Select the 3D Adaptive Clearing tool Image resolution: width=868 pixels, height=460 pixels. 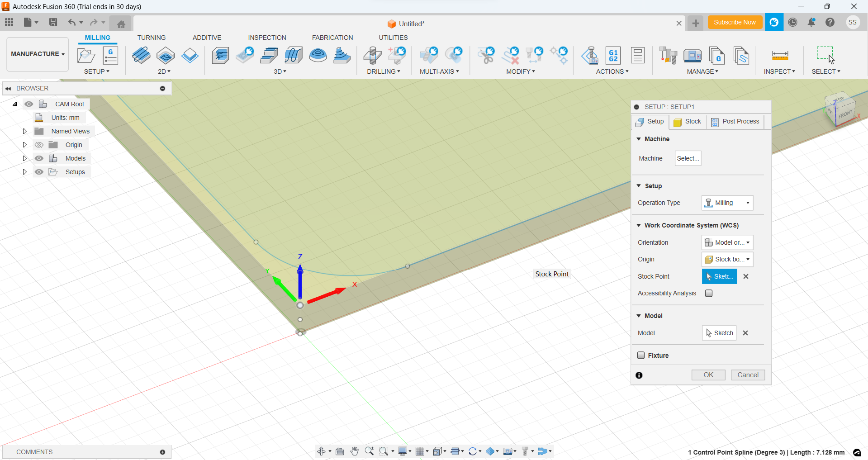(220, 56)
